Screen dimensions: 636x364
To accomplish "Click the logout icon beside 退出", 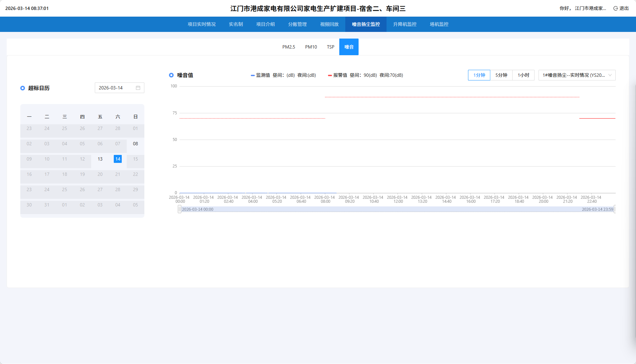I will [615, 8].
